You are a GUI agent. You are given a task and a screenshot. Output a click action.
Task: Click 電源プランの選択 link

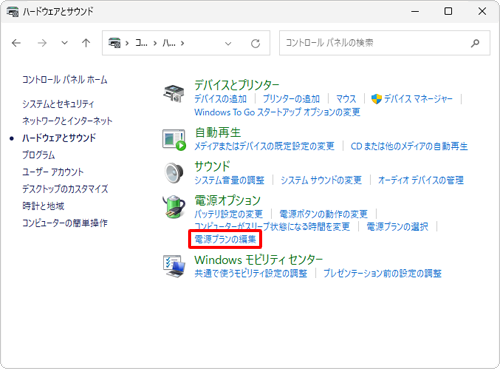397,227
